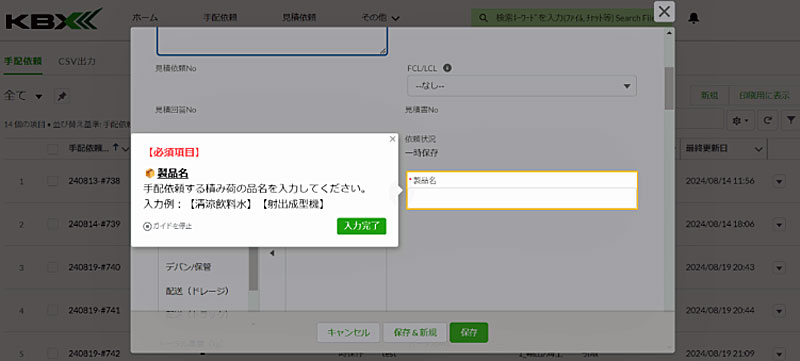The image size is (800, 361).
Task: Click the green 保存 button
Action: (469, 332)
